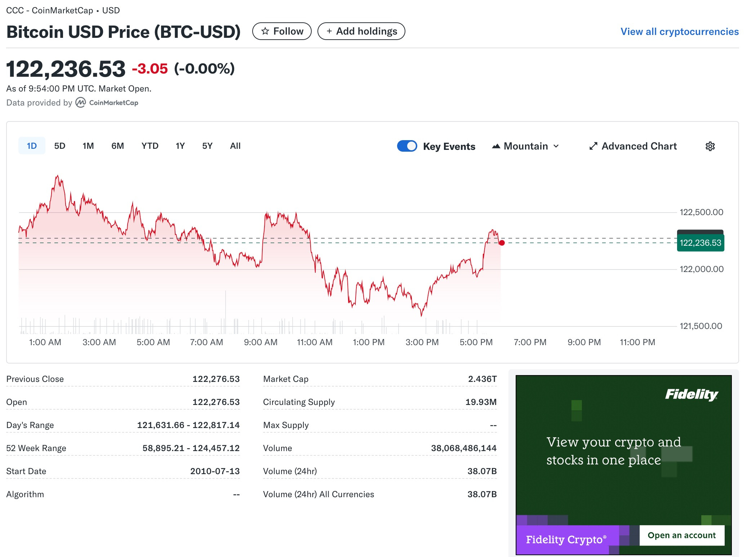Screen dimensions: 756x557
Task: Click the plus icon in Add holdings
Action: point(329,31)
